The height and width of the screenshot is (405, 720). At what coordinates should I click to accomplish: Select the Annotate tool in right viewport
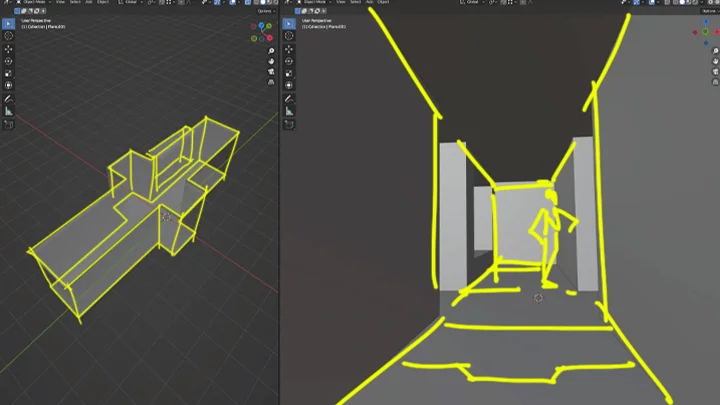click(x=289, y=99)
